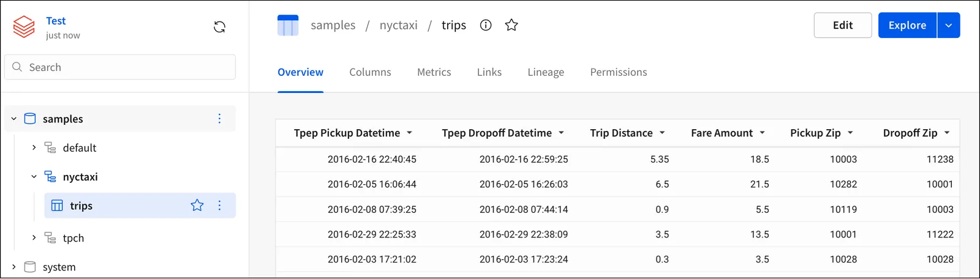Click fare amount cell 13.5

(x=759, y=234)
